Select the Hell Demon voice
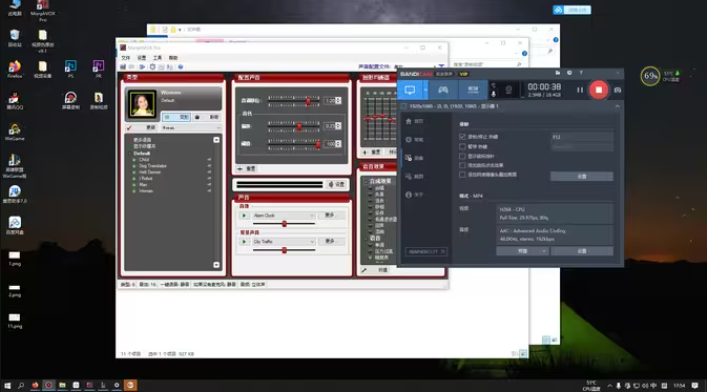The width and height of the screenshot is (707, 392). (150, 172)
